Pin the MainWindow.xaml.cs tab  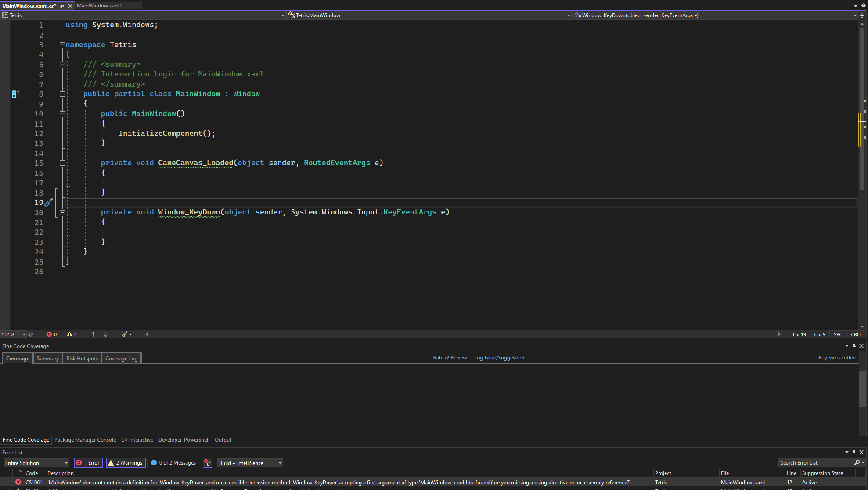[62, 6]
